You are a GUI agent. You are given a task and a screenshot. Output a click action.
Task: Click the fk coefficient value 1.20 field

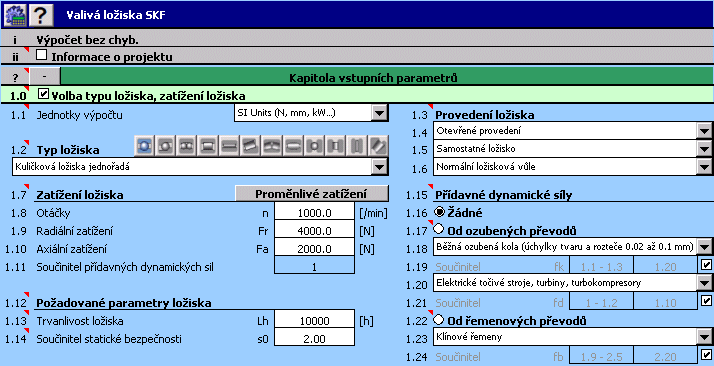coord(666,267)
